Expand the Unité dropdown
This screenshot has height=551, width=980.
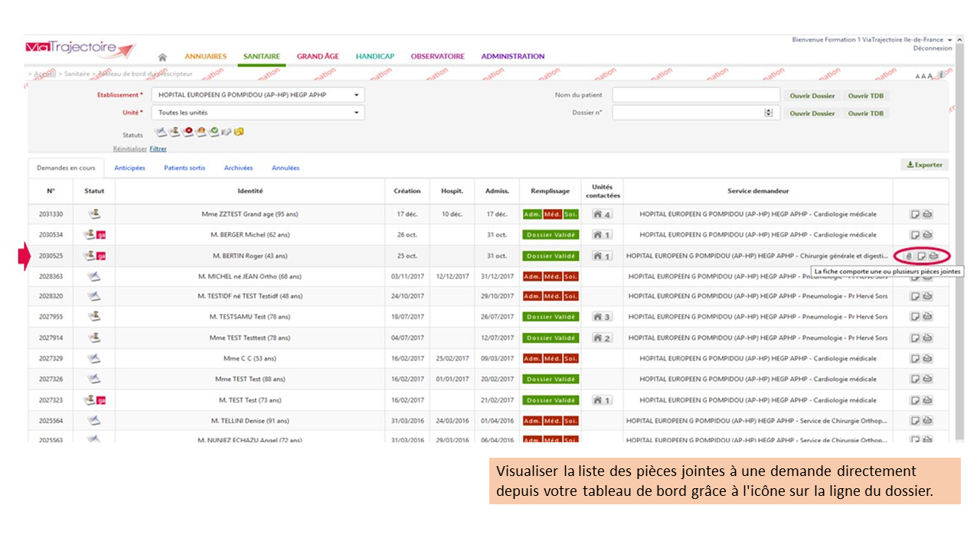click(x=356, y=112)
